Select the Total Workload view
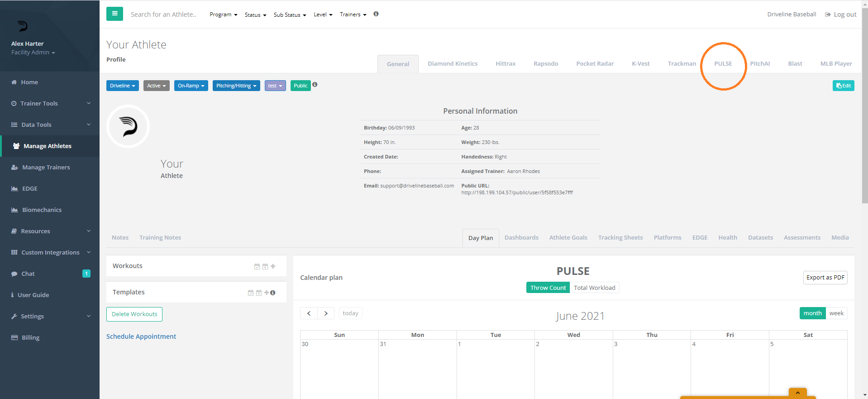Image resolution: width=868 pixels, height=399 pixels. [595, 288]
